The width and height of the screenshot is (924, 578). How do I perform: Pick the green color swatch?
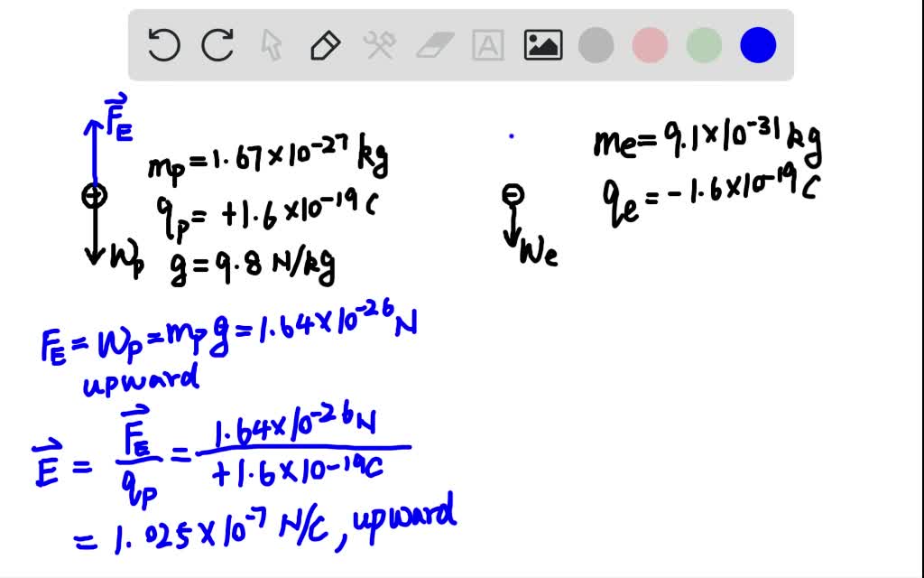704,43
